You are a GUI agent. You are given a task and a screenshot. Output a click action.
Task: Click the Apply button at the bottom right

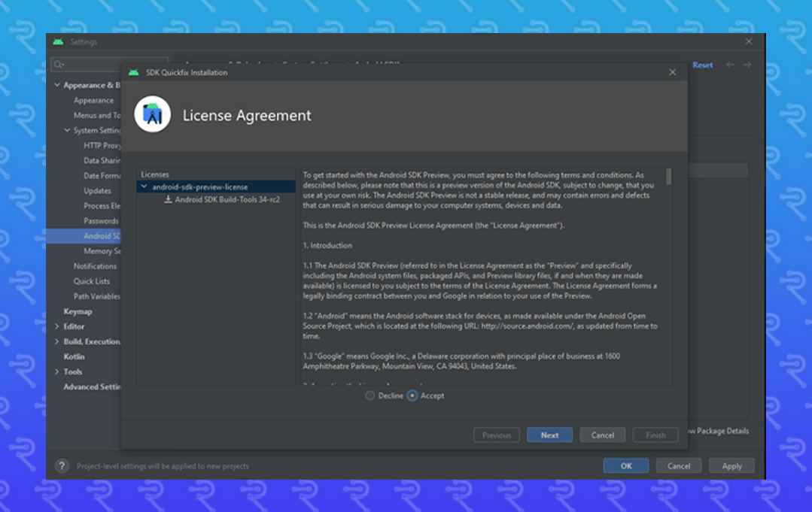tap(731, 465)
